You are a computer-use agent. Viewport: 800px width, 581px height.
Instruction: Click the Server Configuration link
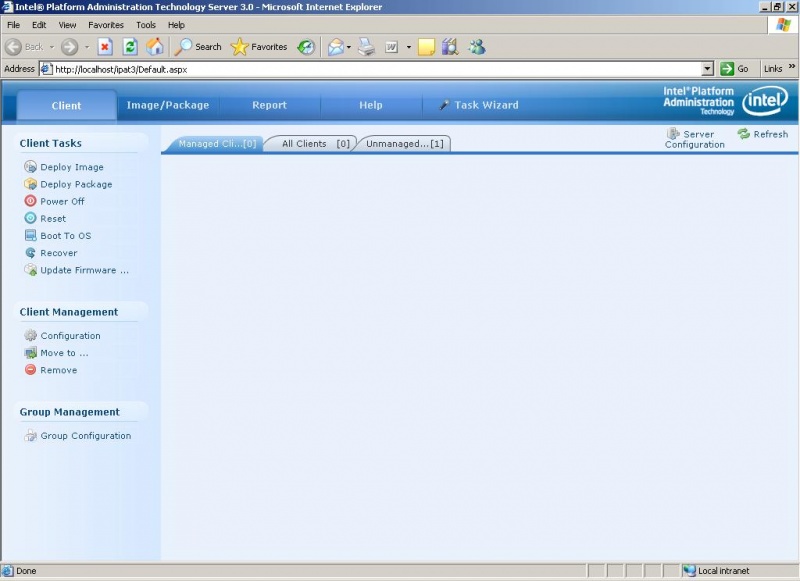(694, 139)
